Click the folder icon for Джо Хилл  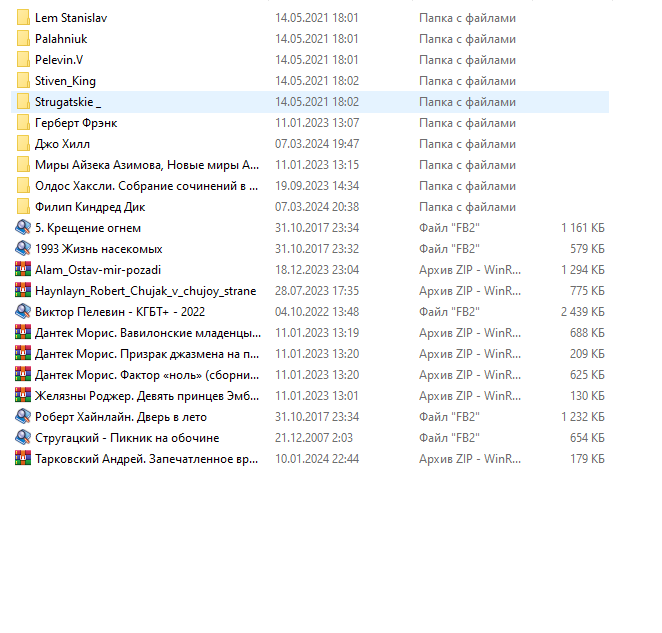point(23,144)
